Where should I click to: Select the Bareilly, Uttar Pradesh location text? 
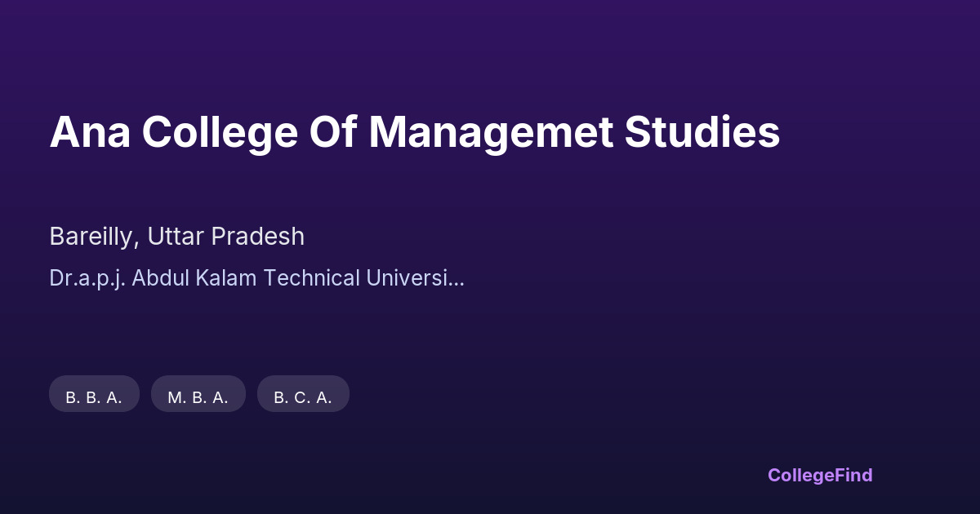176,237
